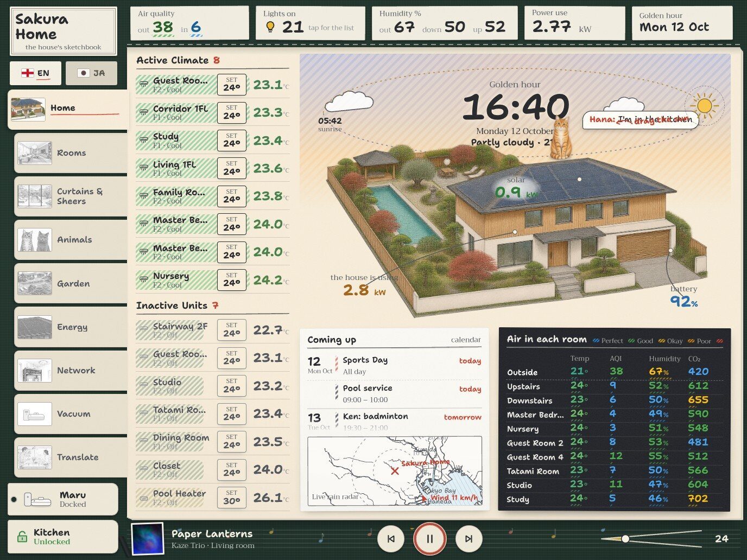Screen dimensions: 747x560
Task: Open the Sports Day calendar event
Action: click(x=395, y=366)
